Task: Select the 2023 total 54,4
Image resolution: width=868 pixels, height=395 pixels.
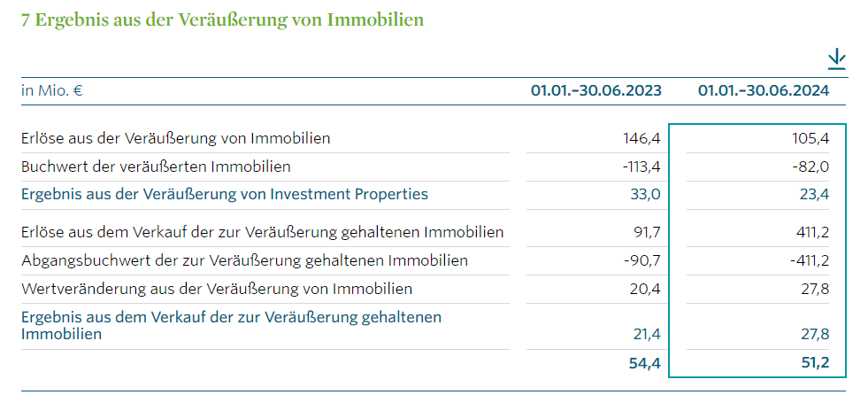Action: click(644, 362)
